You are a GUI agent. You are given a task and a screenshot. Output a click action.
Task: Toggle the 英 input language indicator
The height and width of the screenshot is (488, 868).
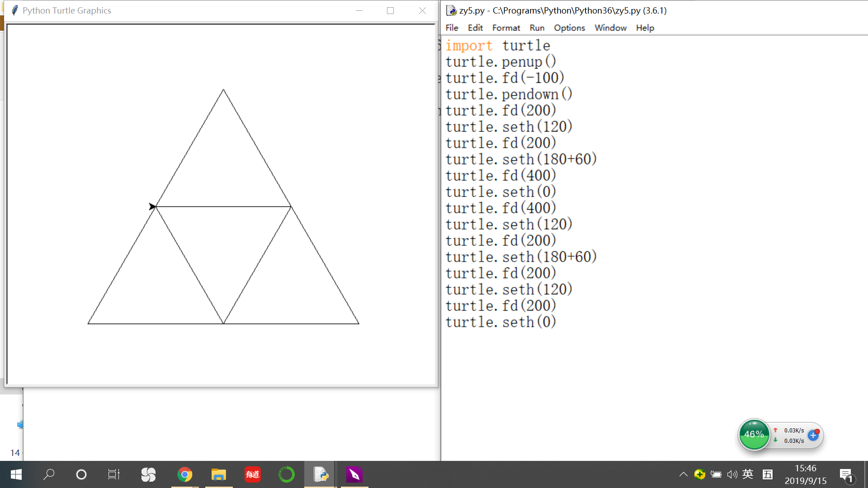point(748,474)
